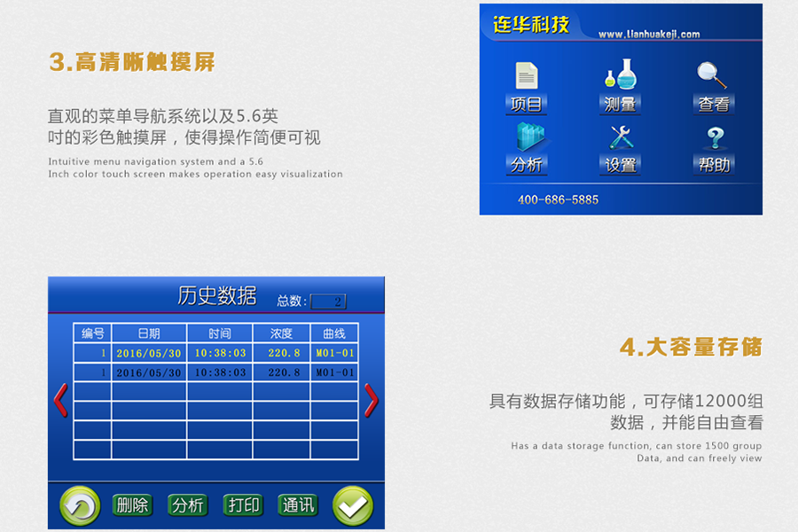
Task: Click the 曲线 column header
Action: pos(334,333)
